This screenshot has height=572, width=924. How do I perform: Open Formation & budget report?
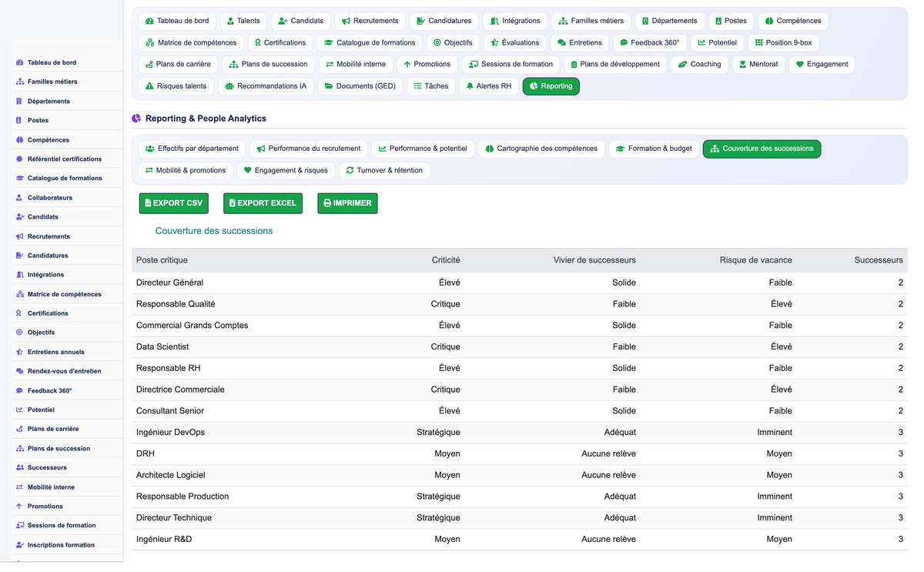click(x=654, y=149)
